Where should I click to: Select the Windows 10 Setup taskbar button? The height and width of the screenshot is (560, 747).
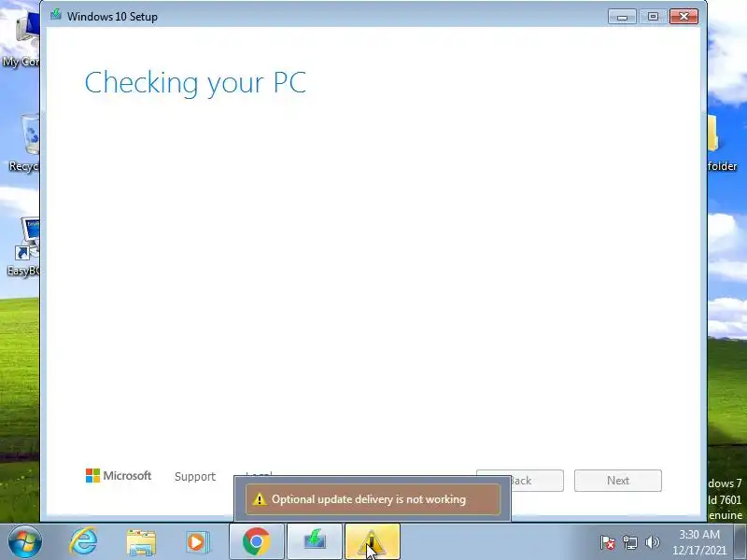[315, 541]
